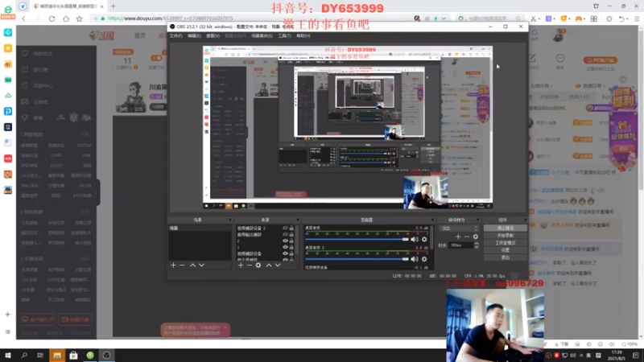Toggle visibility of source named 1

coord(285,248)
